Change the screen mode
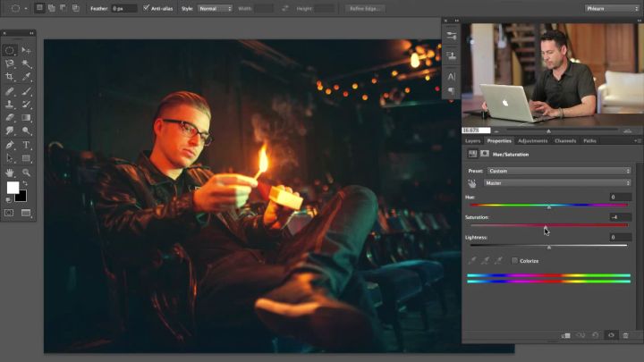Screen dimensions: 644x362 pyautogui.click(x=26, y=213)
